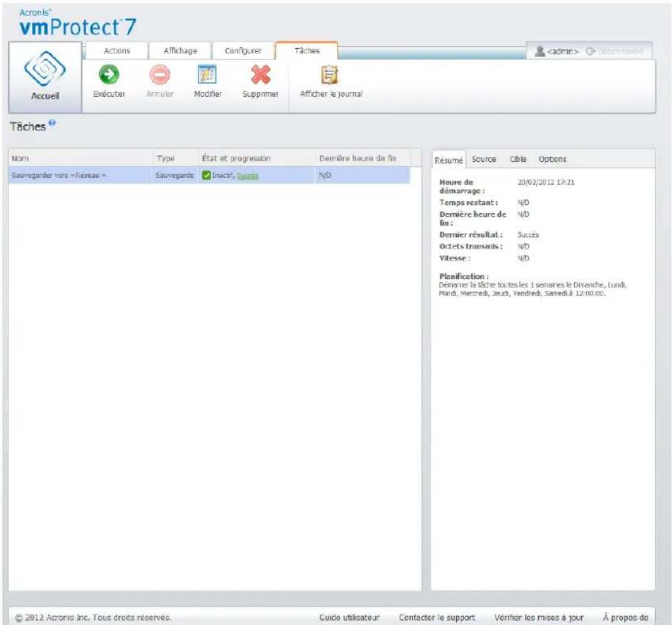The height and width of the screenshot is (625, 672).
Task: Select the Tâches ribbon tab
Action: [307, 50]
